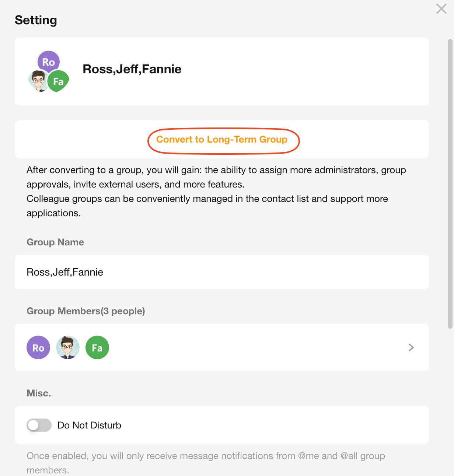
Task: Click the bold Ross,Jeff,Fannie title in the header
Action: click(132, 69)
